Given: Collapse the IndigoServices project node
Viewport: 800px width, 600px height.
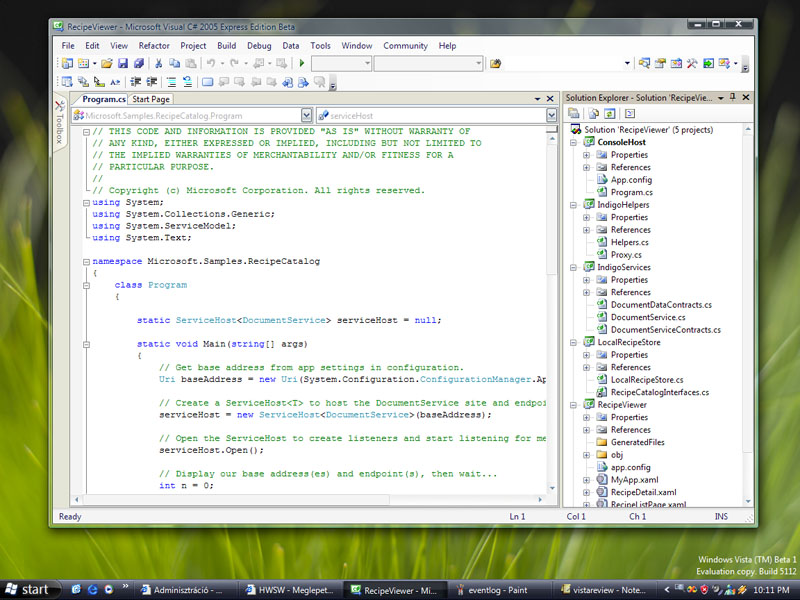Looking at the screenshot, I should [573, 267].
